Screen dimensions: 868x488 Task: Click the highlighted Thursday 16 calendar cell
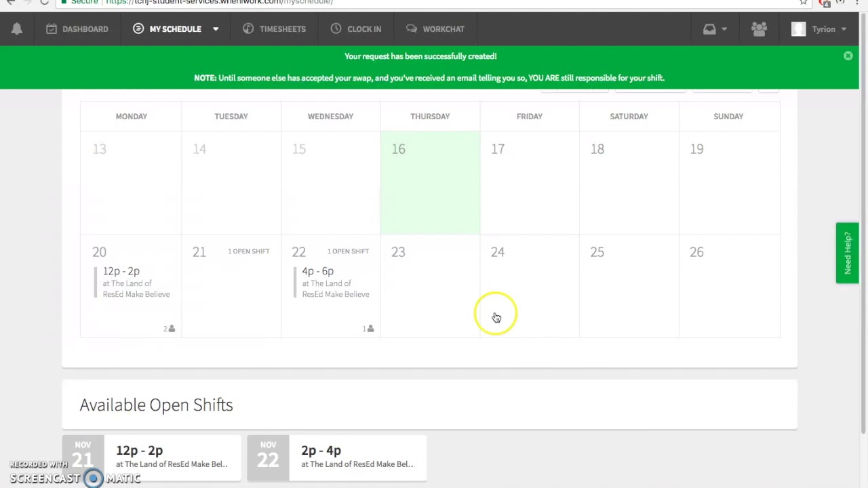[430, 183]
